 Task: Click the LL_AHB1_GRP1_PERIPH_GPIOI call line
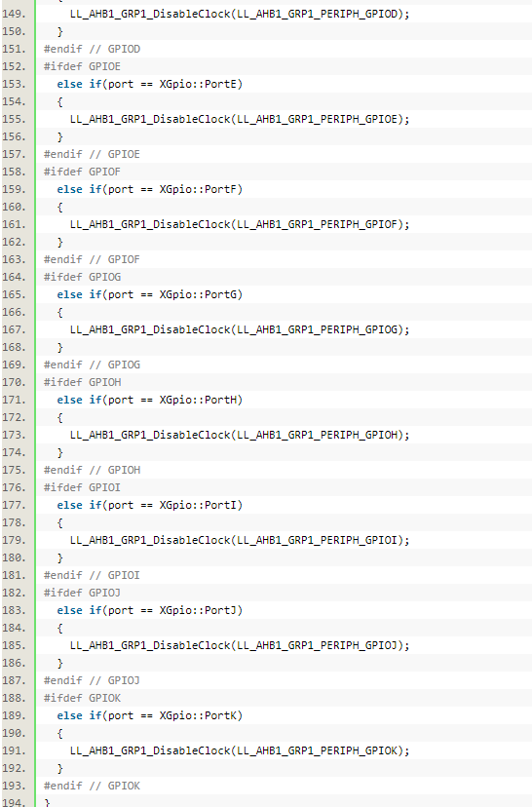(x=240, y=540)
